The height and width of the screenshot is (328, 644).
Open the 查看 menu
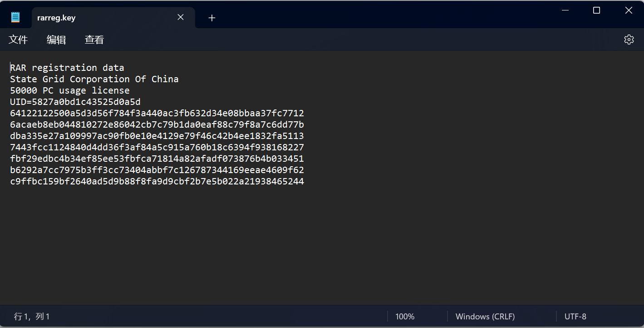click(94, 40)
